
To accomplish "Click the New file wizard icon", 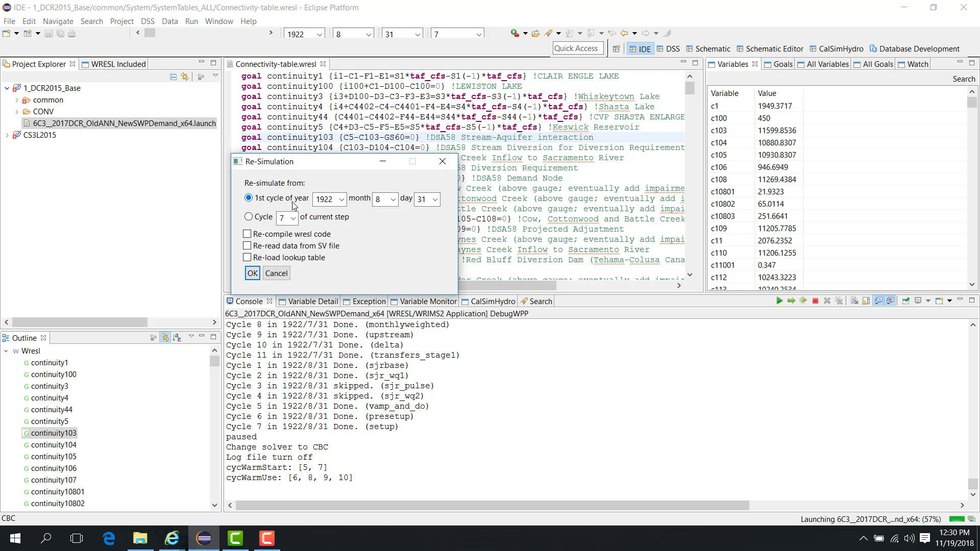I will (x=6, y=34).
